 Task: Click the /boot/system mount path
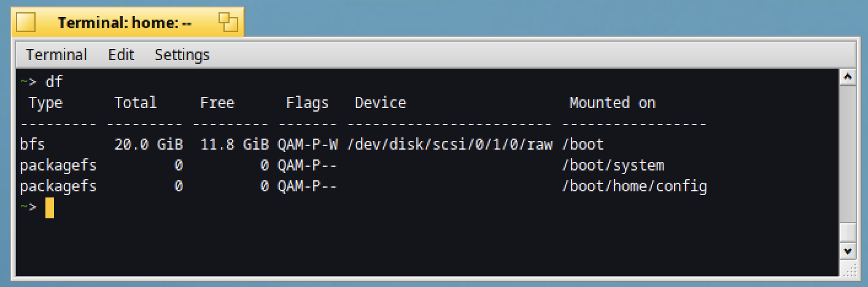(x=613, y=166)
